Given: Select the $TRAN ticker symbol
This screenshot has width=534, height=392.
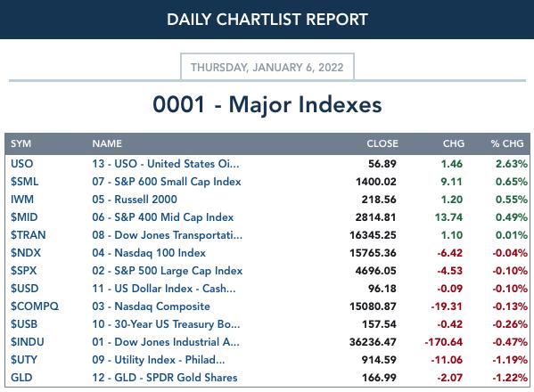Looking at the screenshot, I should pos(29,235).
